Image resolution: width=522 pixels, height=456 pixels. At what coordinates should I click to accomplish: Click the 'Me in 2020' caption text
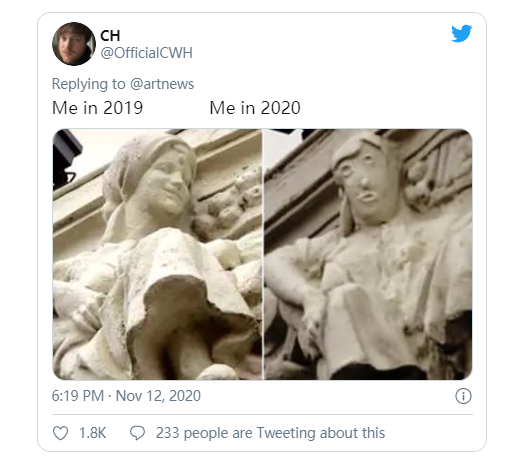pyautogui.click(x=255, y=108)
